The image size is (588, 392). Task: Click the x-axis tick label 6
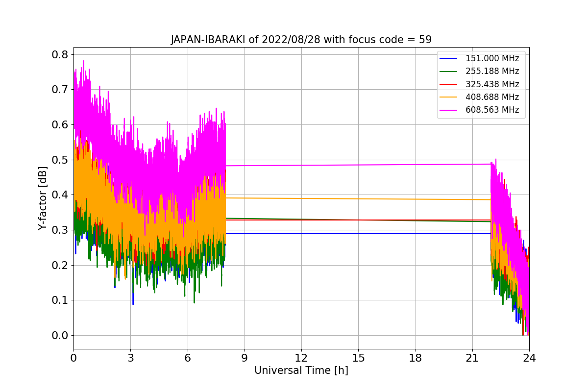click(187, 358)
